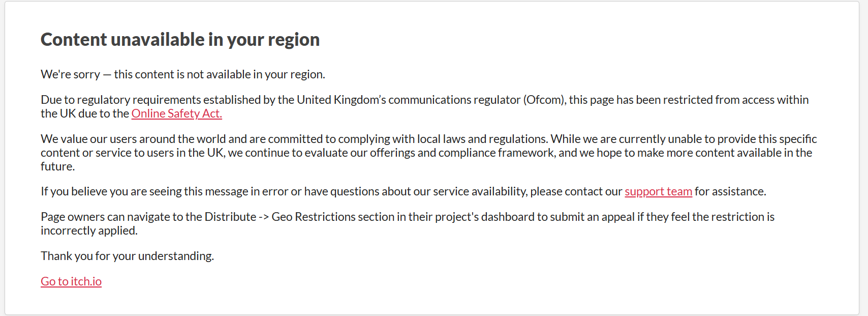Click the 'incorrectly applied.' text
The image size is (868, 316).
click(89, 231)
